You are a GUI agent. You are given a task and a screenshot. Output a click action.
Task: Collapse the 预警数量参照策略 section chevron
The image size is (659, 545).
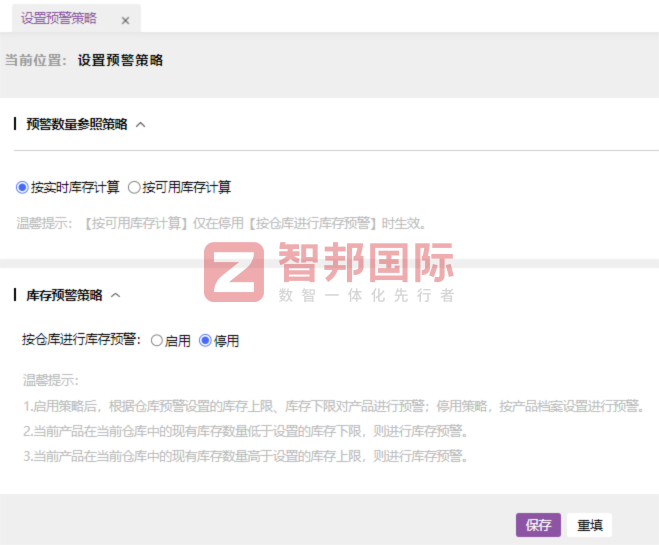[x=141, y=125]
